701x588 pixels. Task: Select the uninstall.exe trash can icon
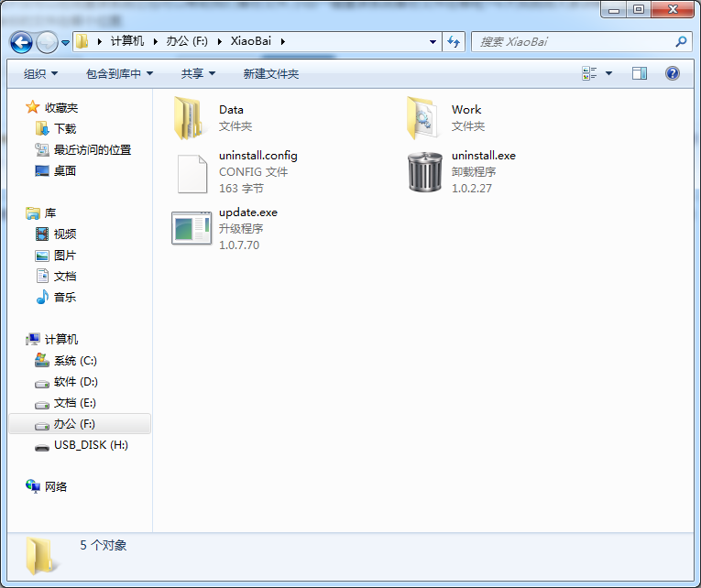click(424, 172)
